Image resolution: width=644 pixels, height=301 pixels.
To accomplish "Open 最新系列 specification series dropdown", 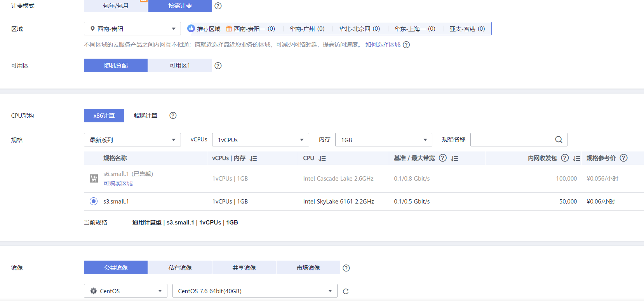I will [132, 140].
